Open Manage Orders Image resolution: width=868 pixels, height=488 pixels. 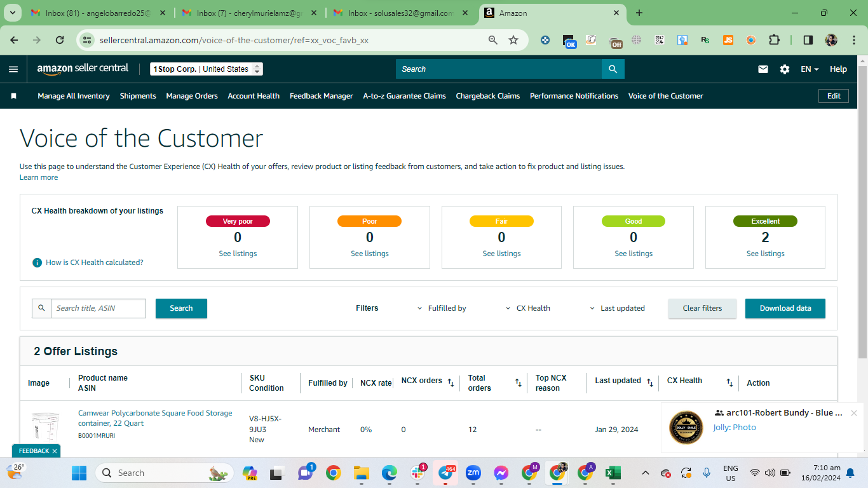click(192, 96)
